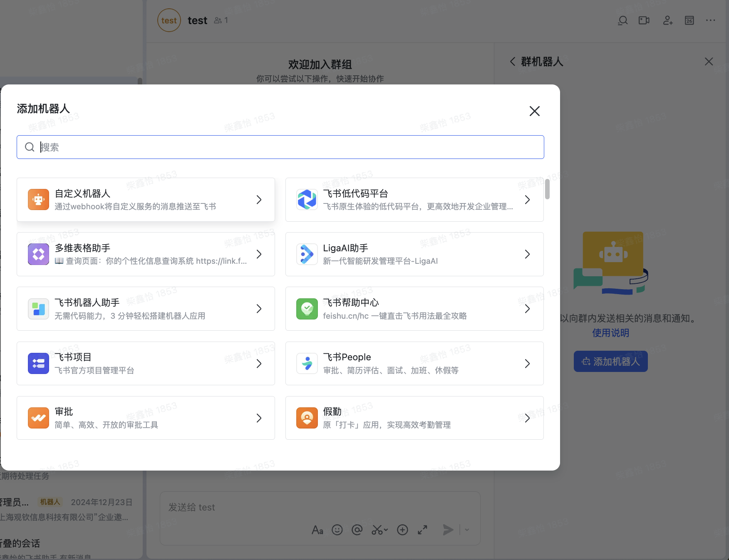The height and width of the screenshot is (560, 729).
Task: Expand the LigaAI助手 entry chevron
Action: [x=527, y=254]
